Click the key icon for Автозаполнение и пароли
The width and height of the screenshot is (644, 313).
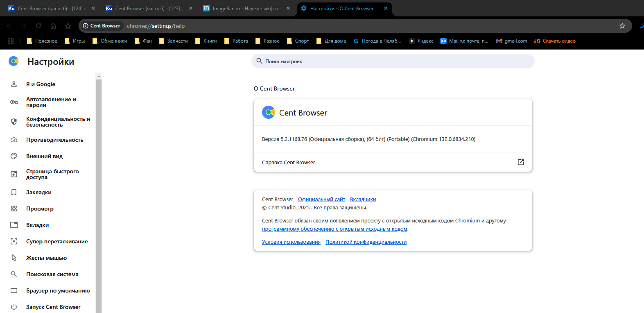pos(14,102)
